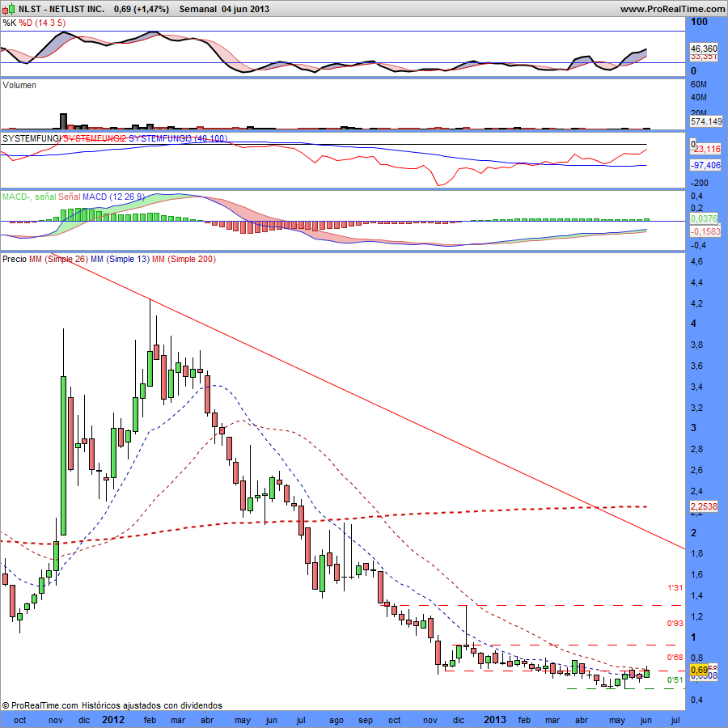Click the green support label 0'51
Screen dimensions: 728x728
pos(675,679)
